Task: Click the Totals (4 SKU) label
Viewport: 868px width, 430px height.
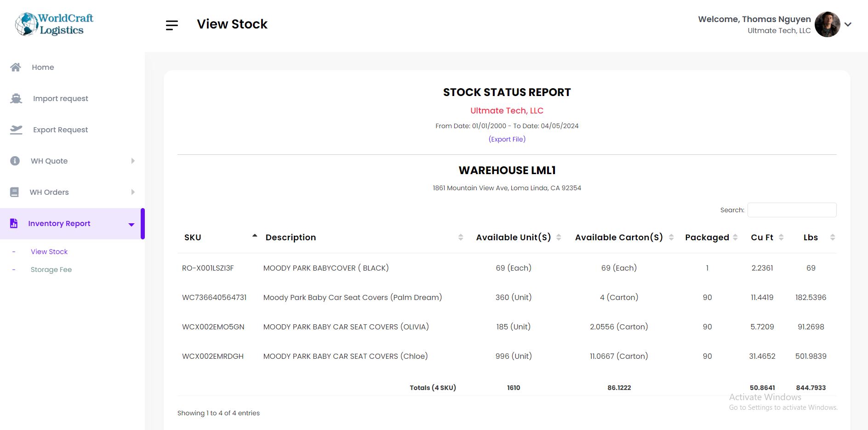Action: point(433,388)
